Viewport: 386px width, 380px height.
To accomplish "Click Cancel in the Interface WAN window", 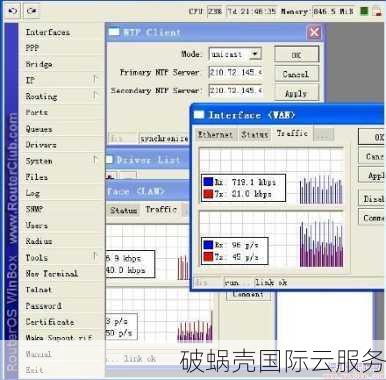I will pos(372,156).
